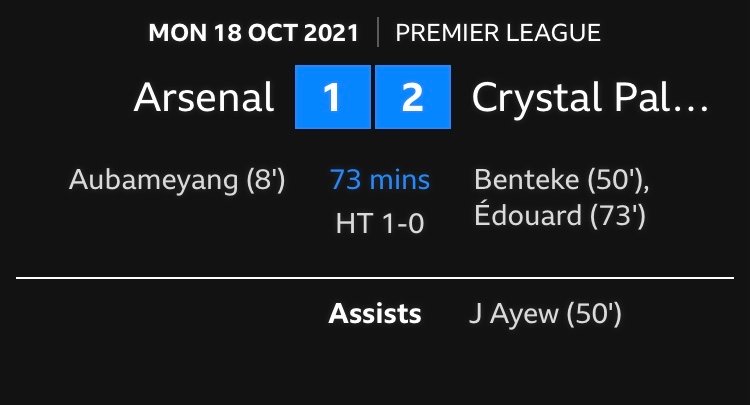Screen dimensions: 750x405
Task: Click Édouard (73') goal scorer
Action: (x=560, y=215)
